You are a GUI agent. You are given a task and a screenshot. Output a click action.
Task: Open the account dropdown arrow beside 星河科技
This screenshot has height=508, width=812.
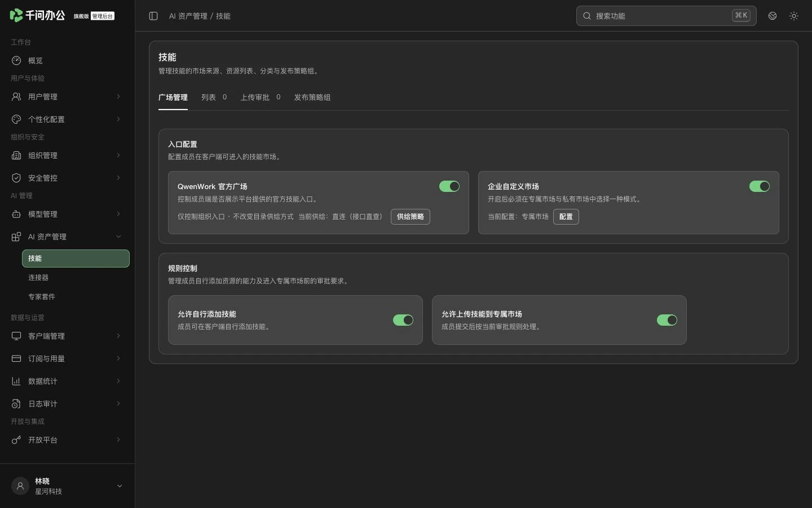click(120, 486)
